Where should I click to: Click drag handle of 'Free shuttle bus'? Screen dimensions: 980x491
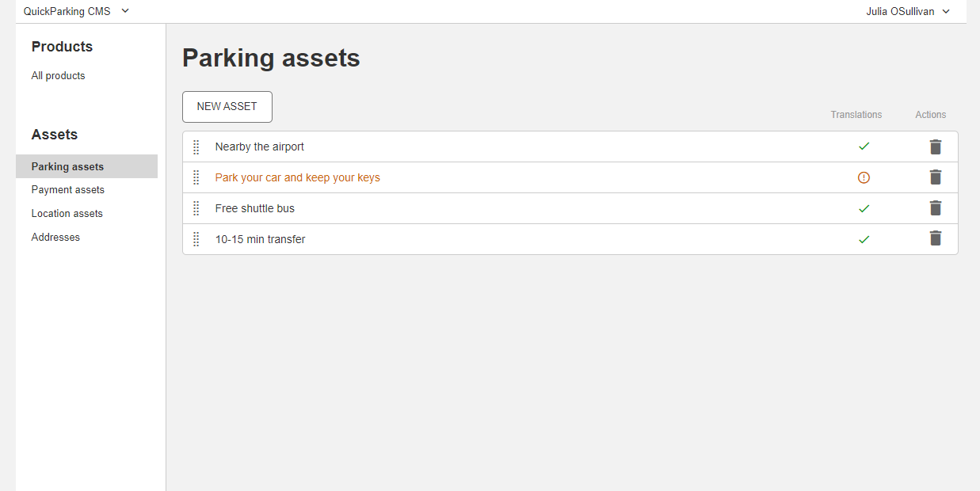click(196, 208)
